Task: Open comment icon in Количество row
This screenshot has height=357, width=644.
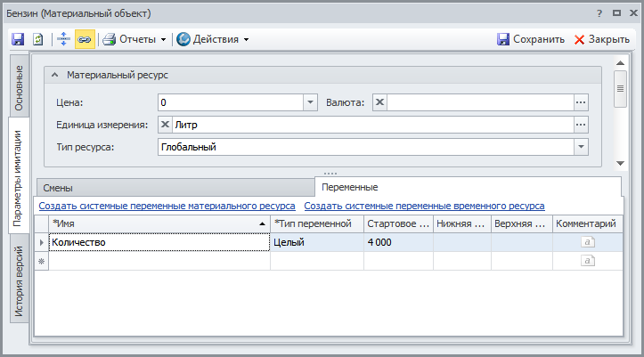Action: click(x=587, y=241)
